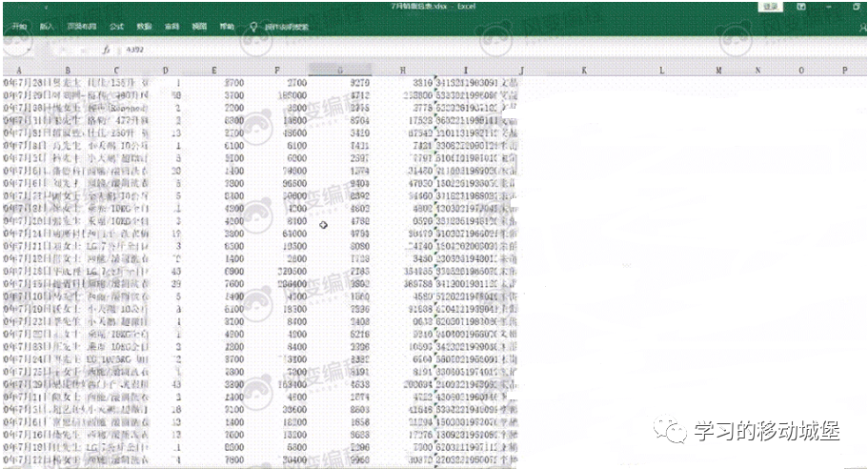
Task: Select column A header
Action: click(x=19, y=71)
